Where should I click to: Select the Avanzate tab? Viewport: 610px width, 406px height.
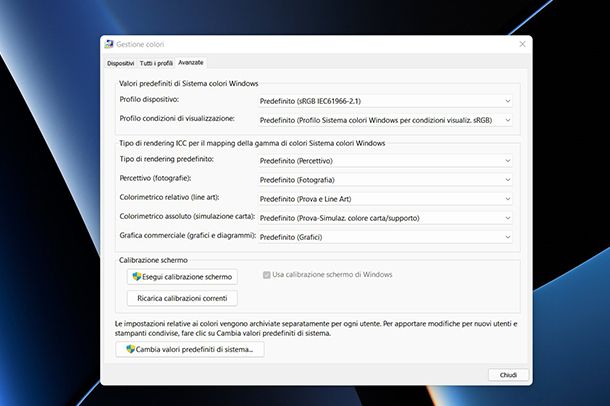click(191, 63)
